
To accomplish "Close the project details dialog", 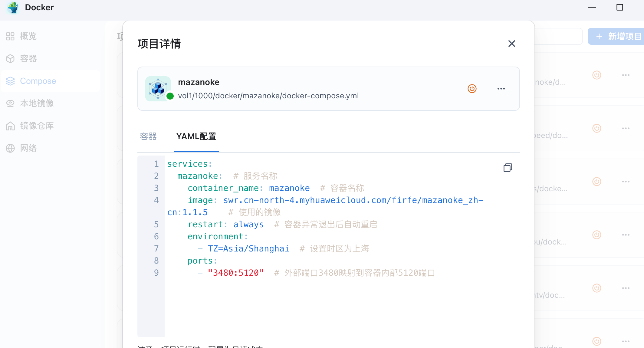I will coord(511,44).
